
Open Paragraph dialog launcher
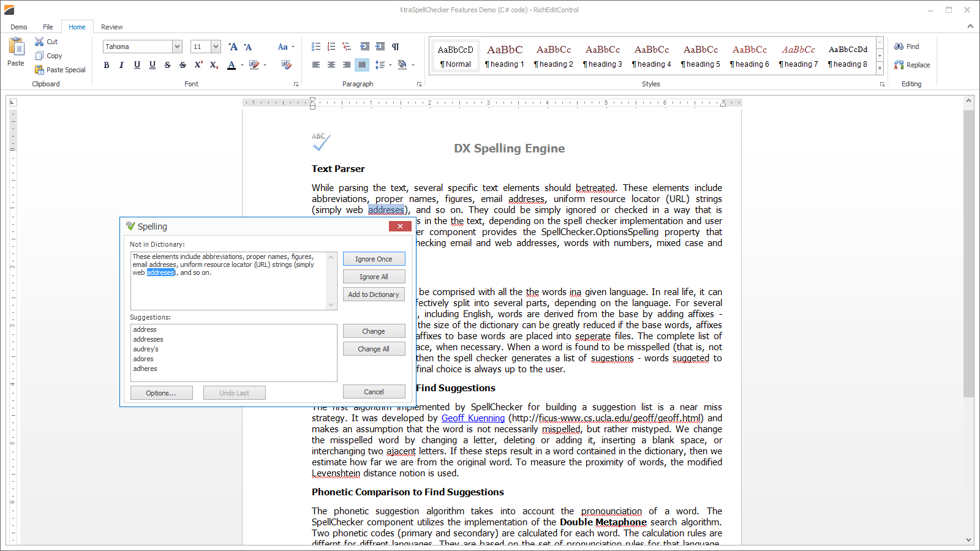420,84
